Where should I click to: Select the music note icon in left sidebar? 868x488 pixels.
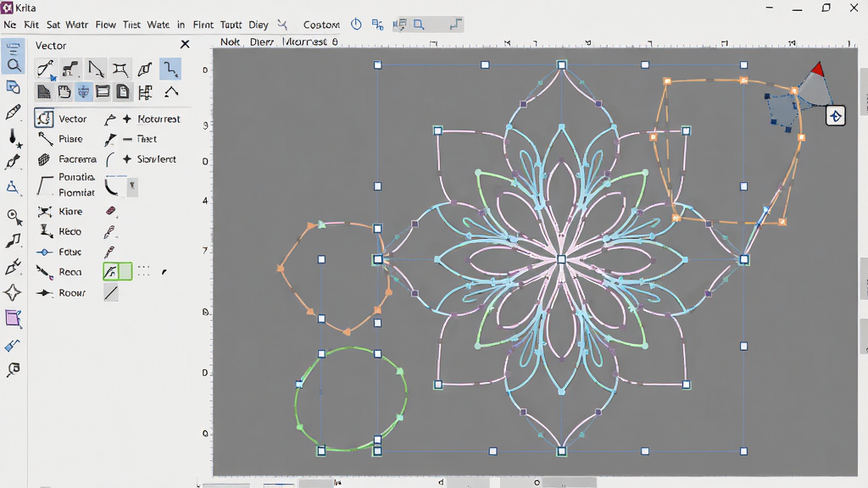coord(14,241)
